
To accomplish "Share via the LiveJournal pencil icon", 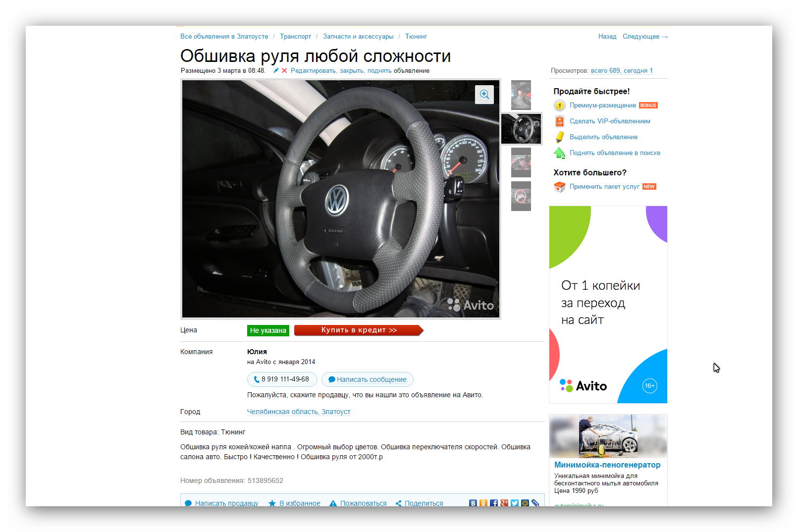I will click(535, 503).
